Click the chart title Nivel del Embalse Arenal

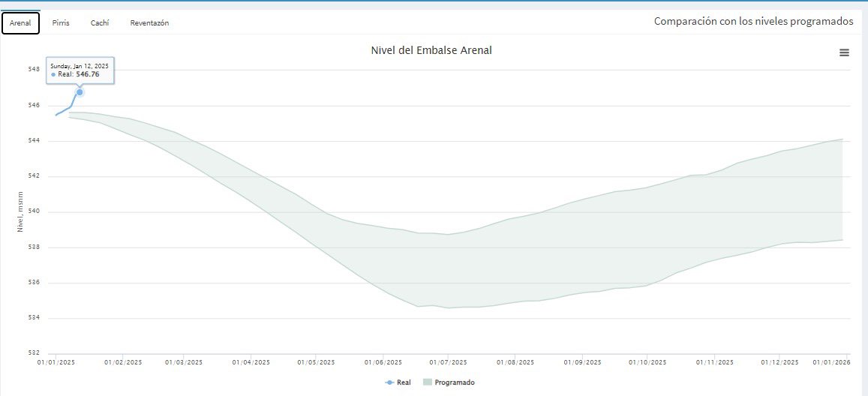(x=431, y=50)
